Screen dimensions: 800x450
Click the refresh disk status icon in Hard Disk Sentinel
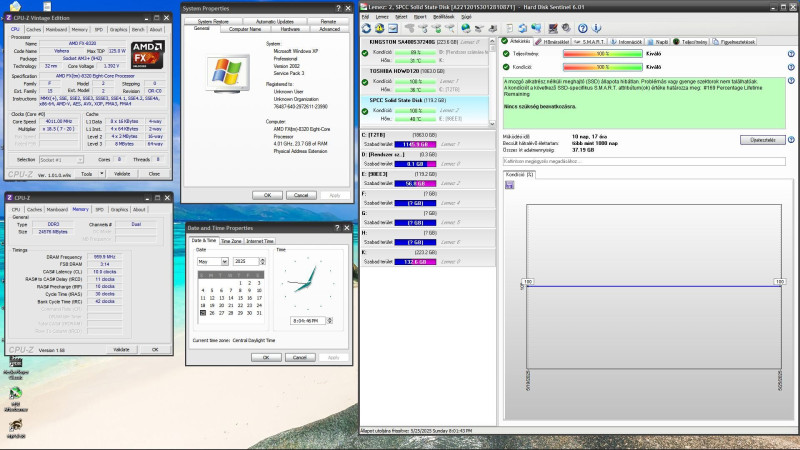coord(366,29)
